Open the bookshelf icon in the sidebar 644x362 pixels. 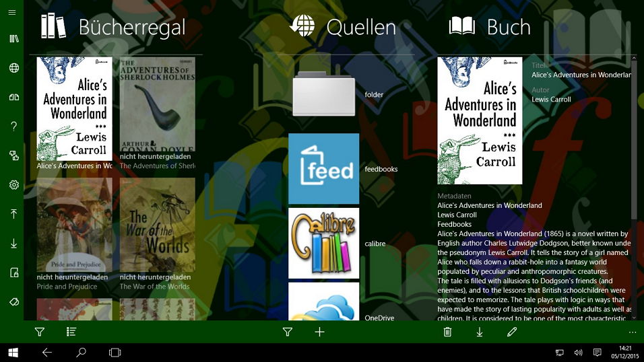[13, 38]
